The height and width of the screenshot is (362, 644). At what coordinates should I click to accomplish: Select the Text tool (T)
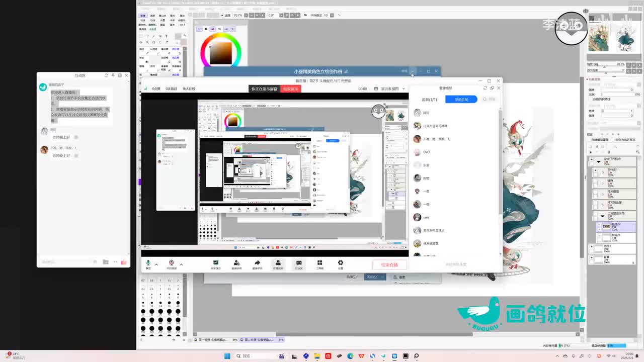[x=166, y=36]
